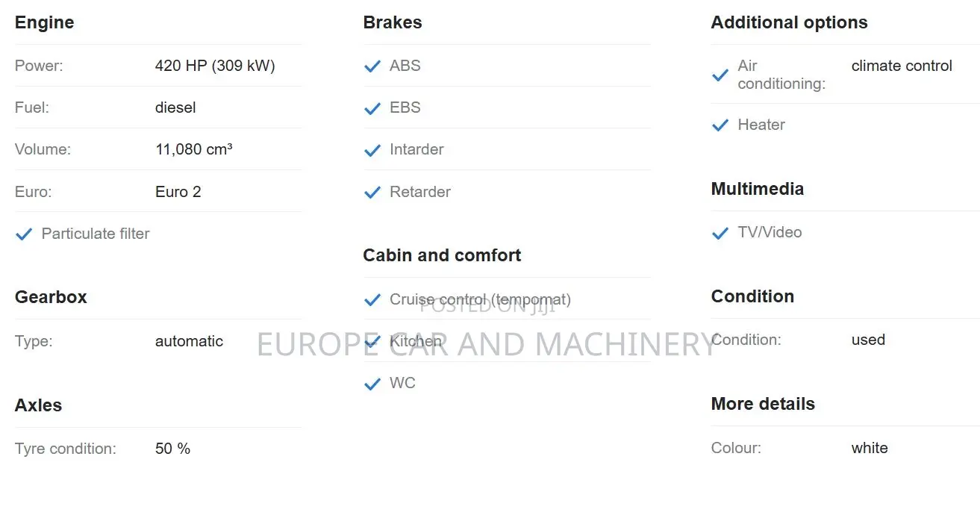Click the 420 HP (309 kW) power value
Image resolution: width=980 pixels, height=530 pixels.
pos(215,66)
